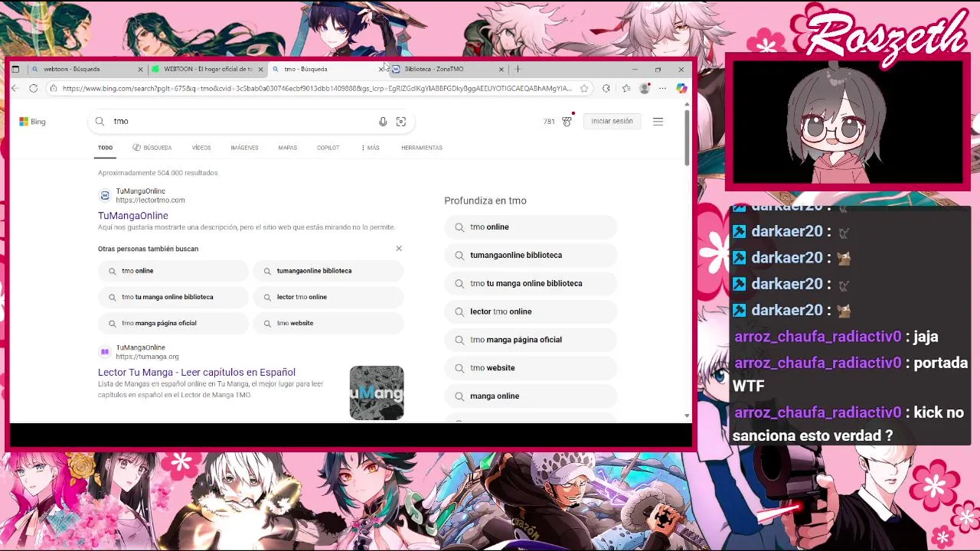Open the browser settings and more menu
Viewport: 980px width, 551px height.
[x=662, y=89]
